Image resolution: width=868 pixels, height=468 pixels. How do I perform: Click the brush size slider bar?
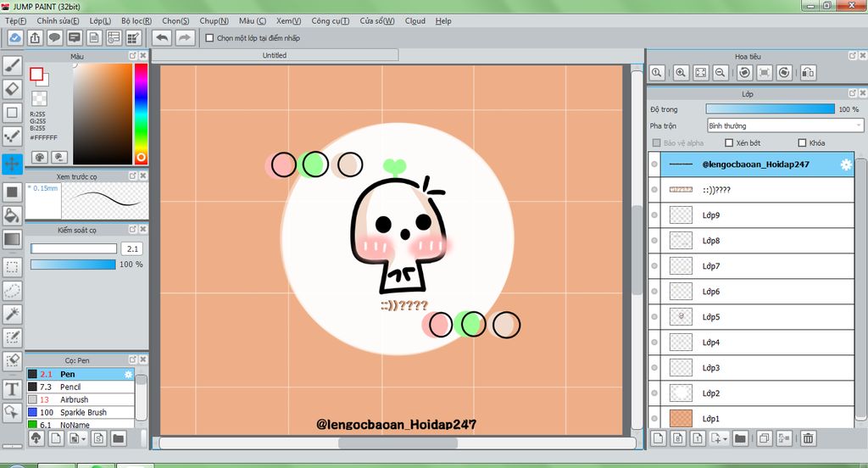74,248
